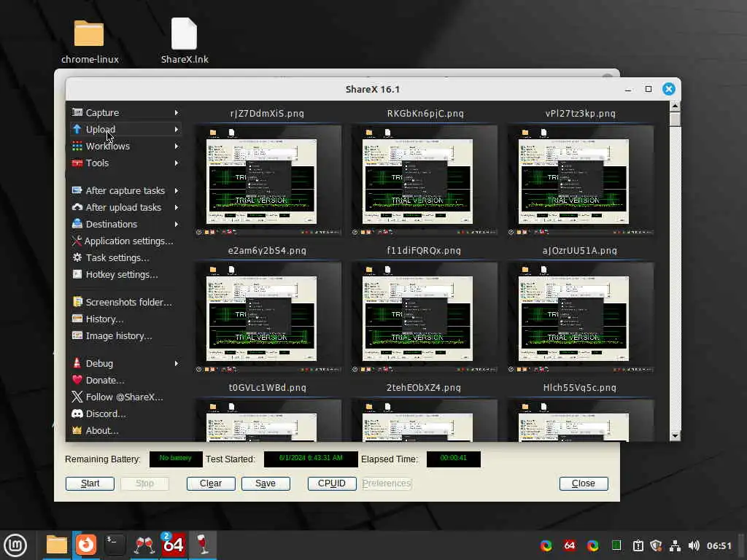Open the Files manager from taskbar
The width and height of the screenshot is (747, 560).
[x=56, y=545]
